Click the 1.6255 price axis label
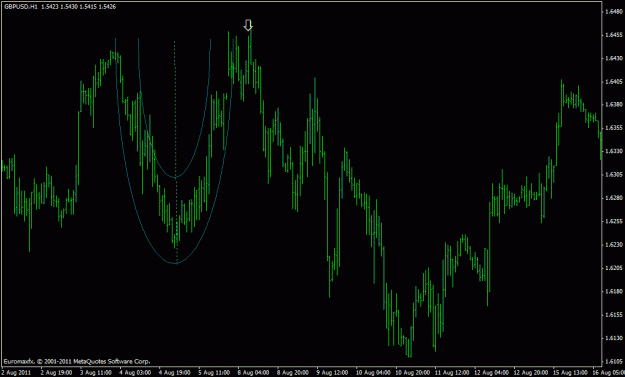Viewport: 625px width, 377px height. (614, 221)
